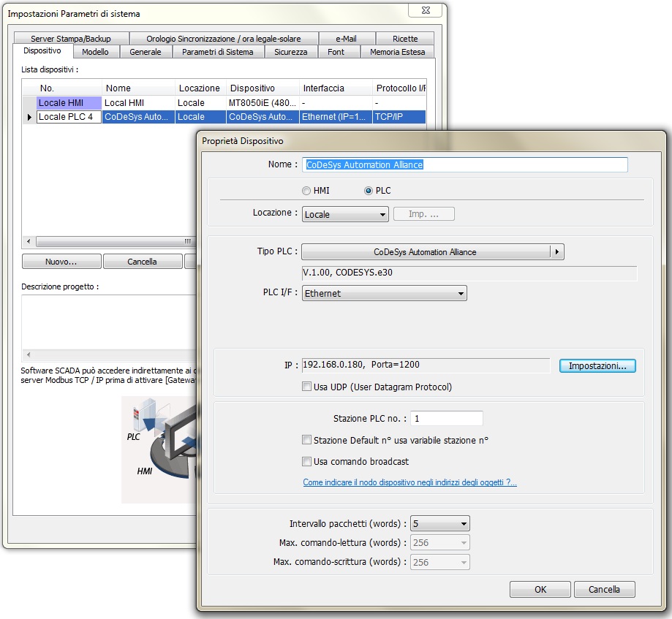This screenshot has width=672, height=619.
Task: Tick Stazione Default n° usa variabile stazione
Action: tap(306, 440)
